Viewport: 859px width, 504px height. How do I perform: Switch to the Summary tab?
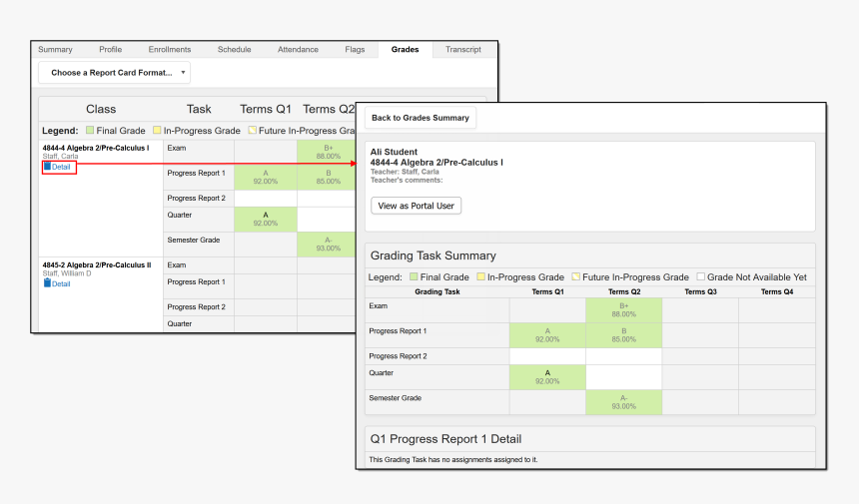(x=55, y=49)
